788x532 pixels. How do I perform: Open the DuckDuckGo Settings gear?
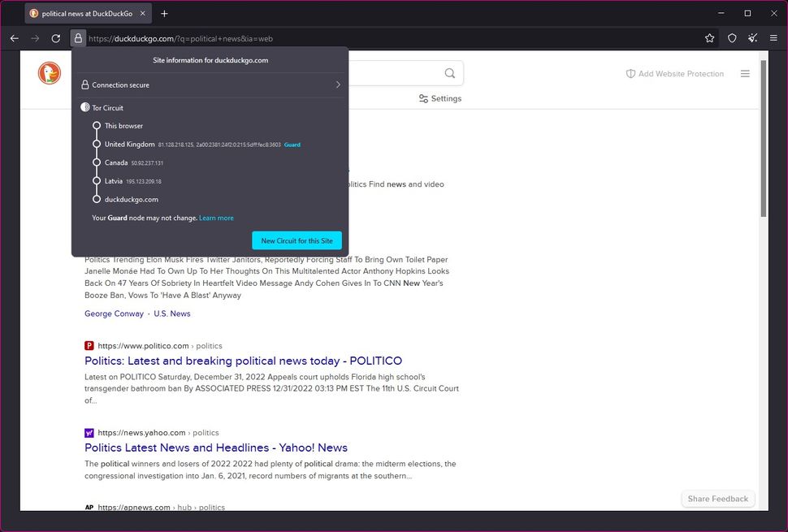point(443,98)
